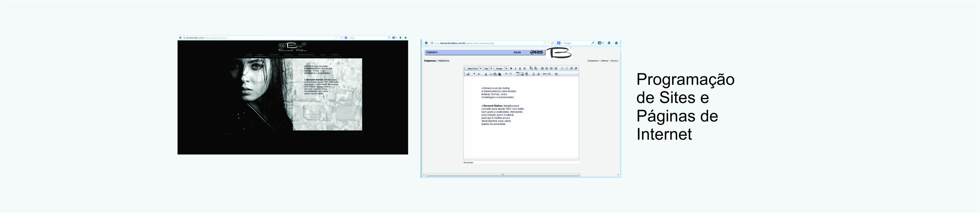Viewport: 980px width, 213px height.
Task: Insert a table using the table icon
Action: 517,74
